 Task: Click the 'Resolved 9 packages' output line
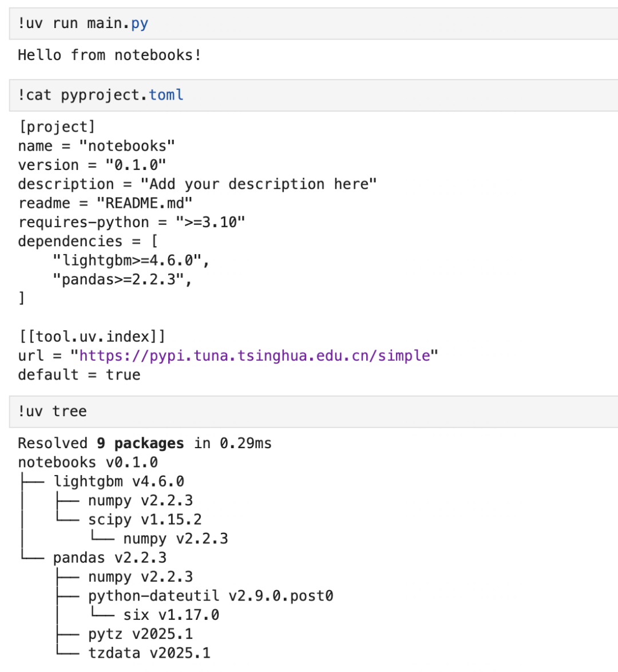pos(145,443)
